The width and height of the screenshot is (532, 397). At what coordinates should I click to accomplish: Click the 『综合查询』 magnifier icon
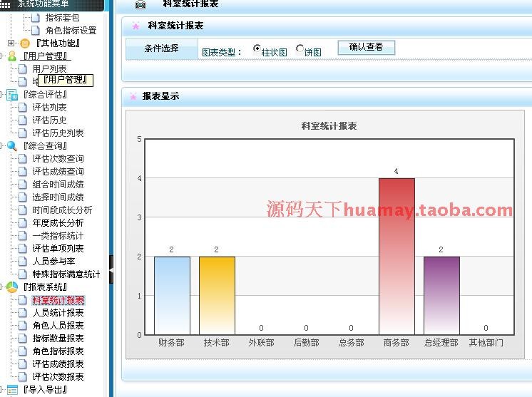[x=12, y=146]
